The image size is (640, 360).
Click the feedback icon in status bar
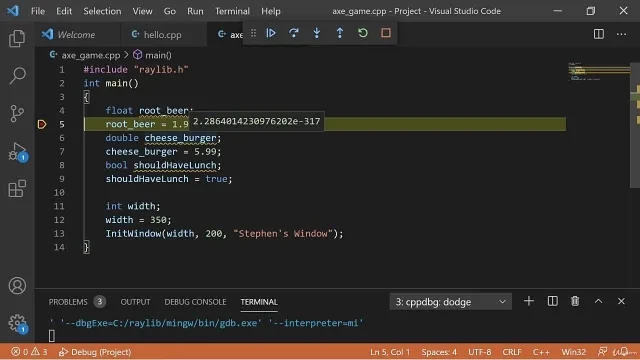[x=602, y=352]
